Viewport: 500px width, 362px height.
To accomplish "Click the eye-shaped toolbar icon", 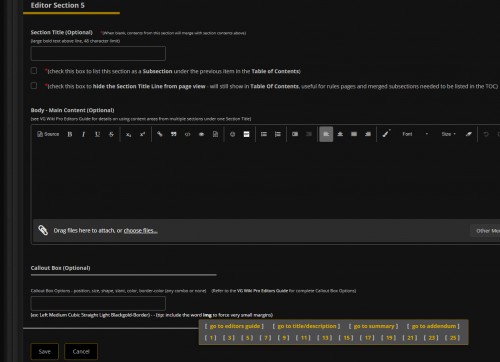I will click(201, 134).
